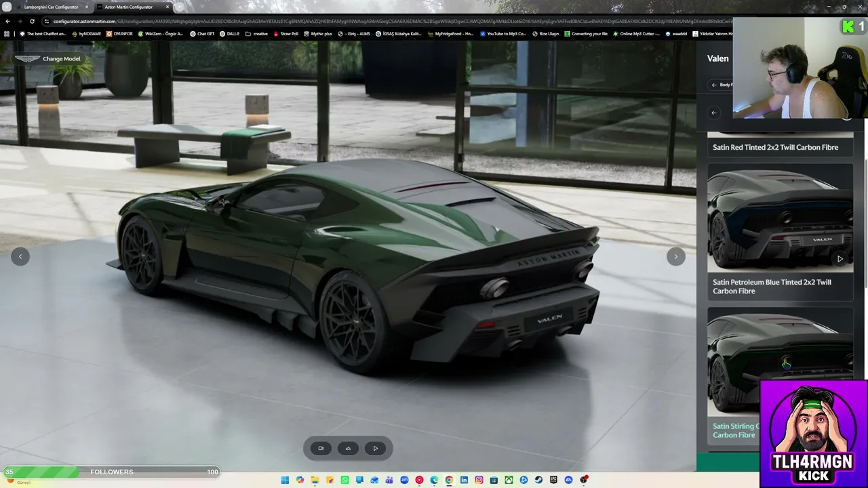Image resolution: width=868 pixels, height=488 pixels.
Task: Open File Explorer from the taskbar
Action: 315,480
